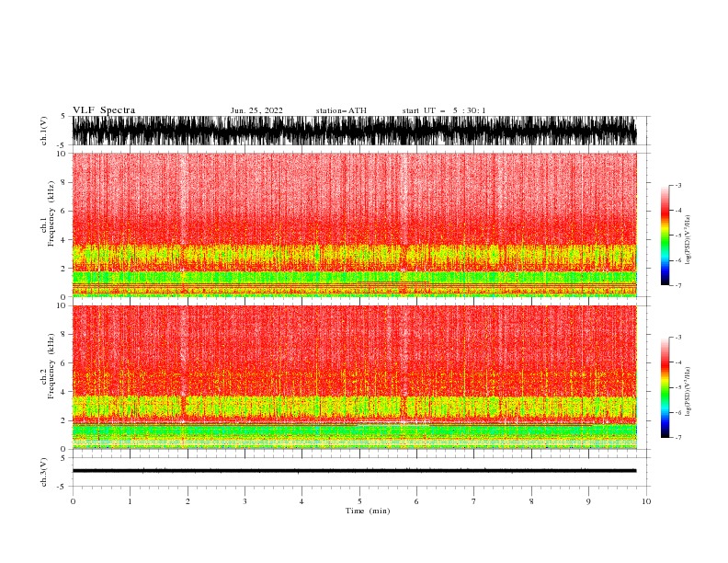Click the date 'Jun. 25, 2022'
Image resolution: width=728 pixels, height=563 pixels.
pos(256,110)
